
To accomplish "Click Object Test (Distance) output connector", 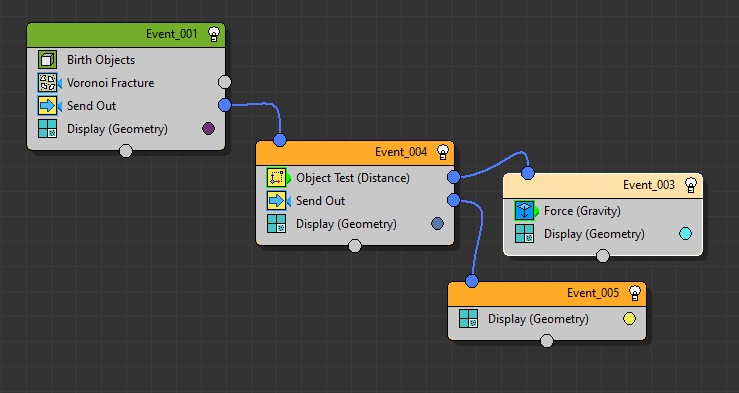I will [453, 177].
